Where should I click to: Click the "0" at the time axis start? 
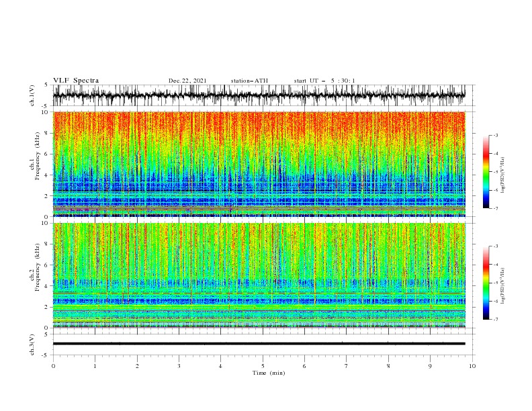coord(53,366)
